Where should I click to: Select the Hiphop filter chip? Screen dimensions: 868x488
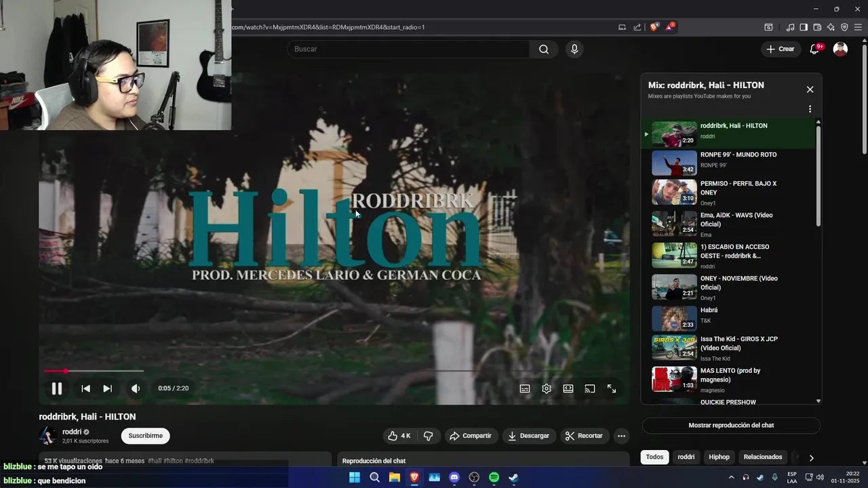pos(719,457)
